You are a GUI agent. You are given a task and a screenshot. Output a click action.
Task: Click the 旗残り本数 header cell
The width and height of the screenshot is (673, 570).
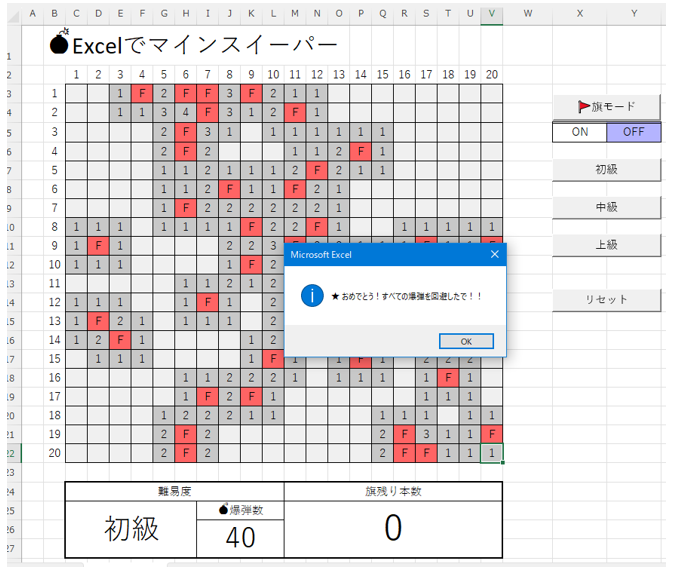tap(393, 491)
